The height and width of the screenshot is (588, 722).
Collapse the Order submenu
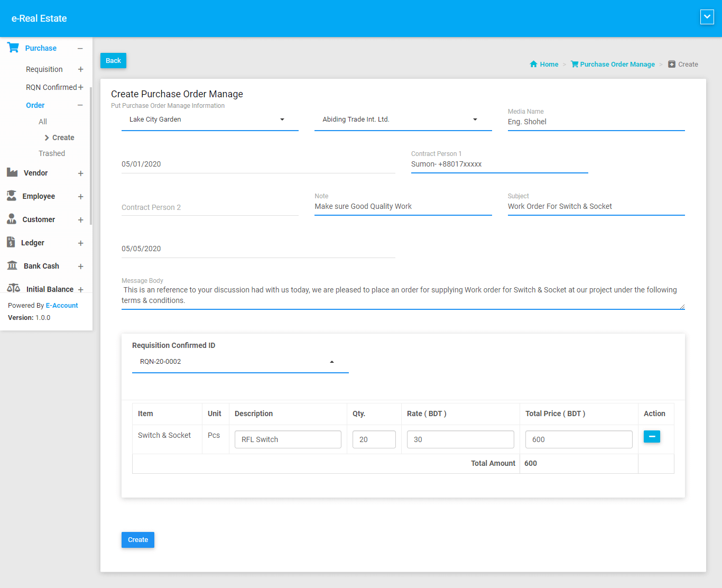80,105
